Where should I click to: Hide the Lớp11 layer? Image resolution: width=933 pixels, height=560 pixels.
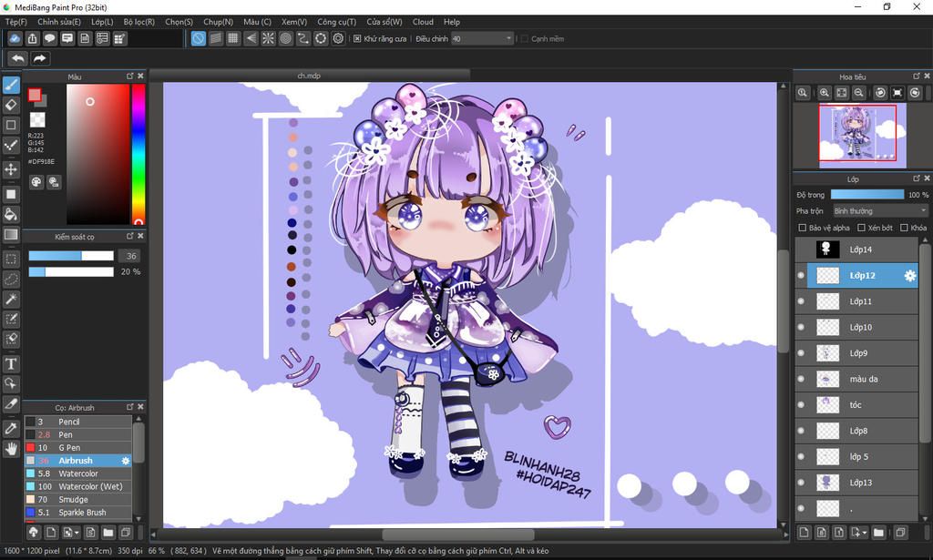(801, 301)
